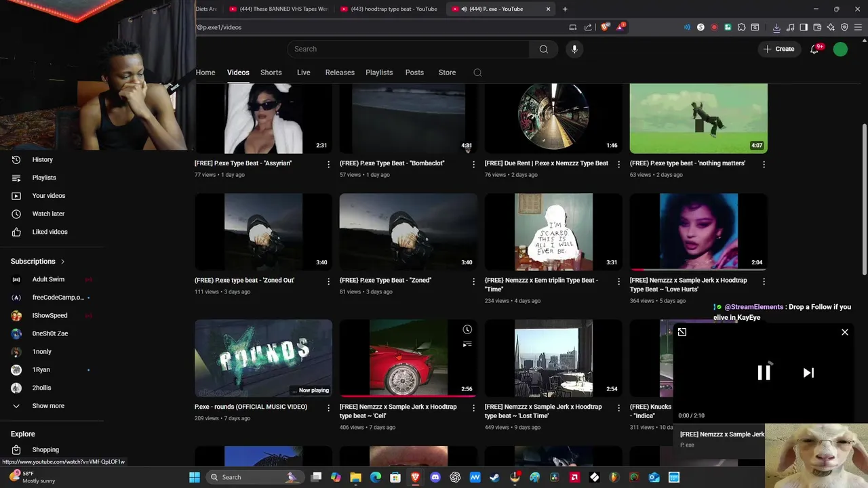The image size is (868, 488).
Task: Click the YouTube search input field
Action: pos(408,49)
